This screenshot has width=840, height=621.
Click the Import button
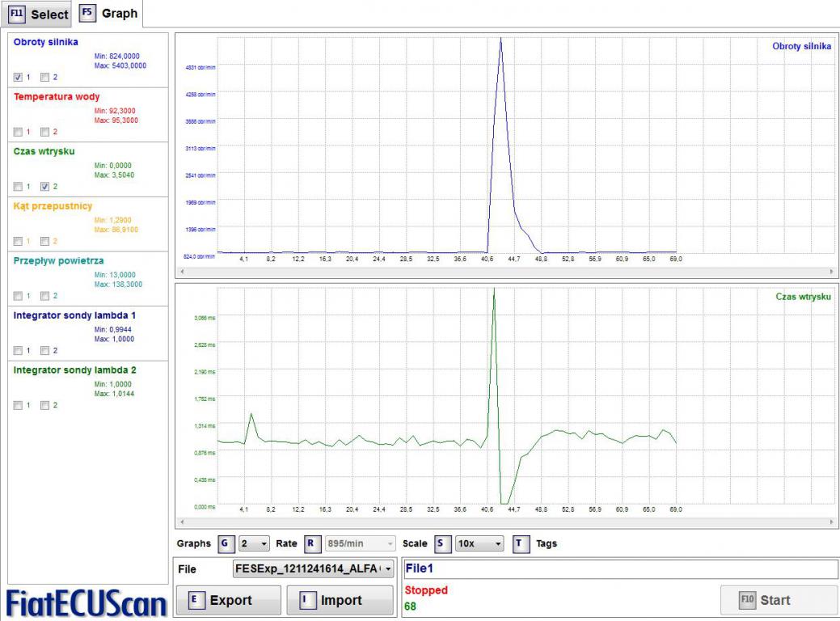click(x=340, y=600)
